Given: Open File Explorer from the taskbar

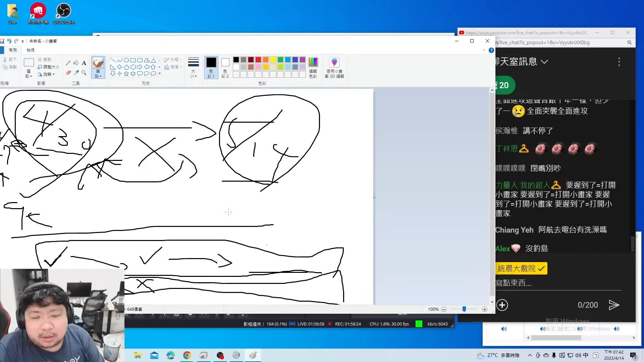Looking at the screenshot, I should 138,355.
